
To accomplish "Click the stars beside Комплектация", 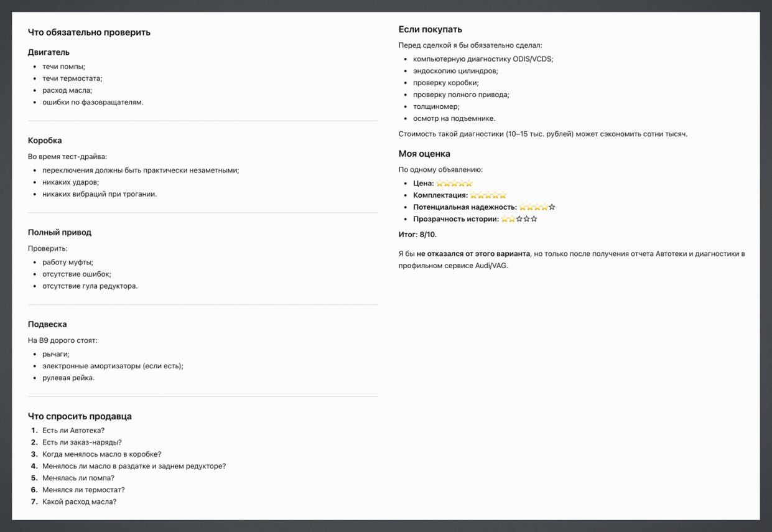I will [488, 195].
